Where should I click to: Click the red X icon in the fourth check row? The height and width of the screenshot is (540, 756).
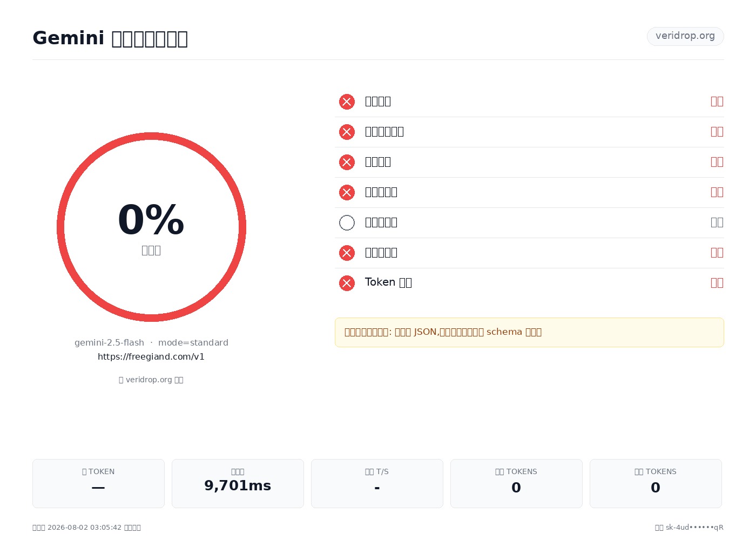point(347,192)
